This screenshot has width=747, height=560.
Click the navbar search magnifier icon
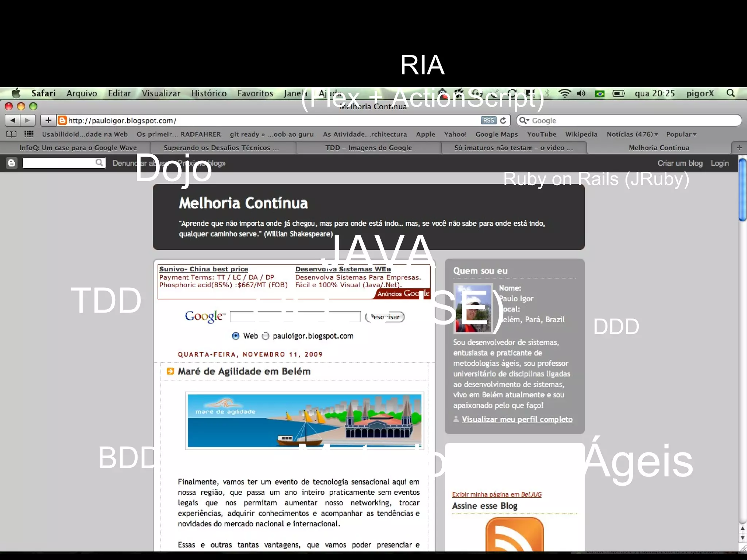(99, 163)
